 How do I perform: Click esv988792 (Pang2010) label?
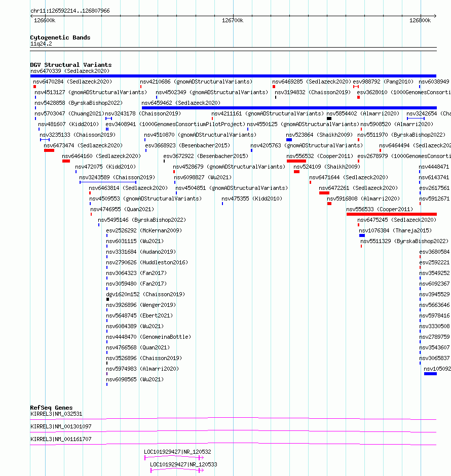[x=383, y=82]
